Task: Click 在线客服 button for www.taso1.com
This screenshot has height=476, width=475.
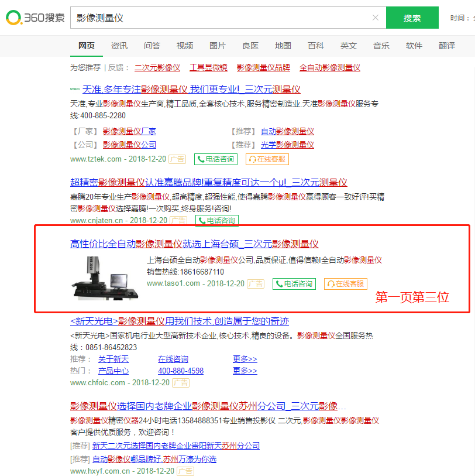Action: click(346, 284)
